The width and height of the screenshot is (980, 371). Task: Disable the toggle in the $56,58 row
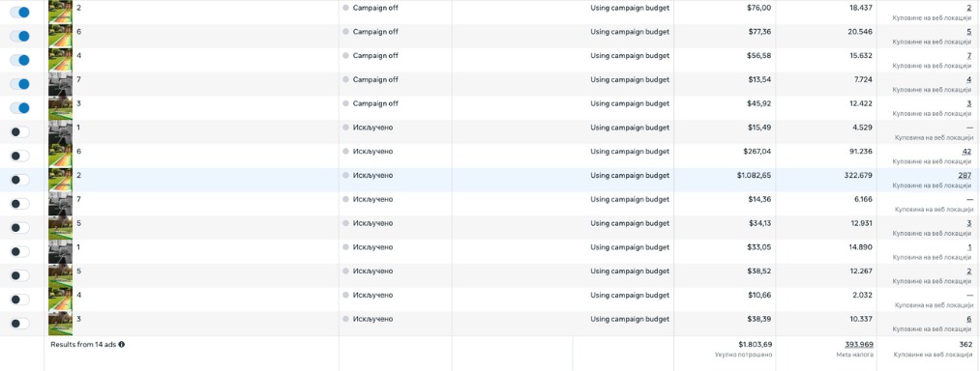coord(19,60)
